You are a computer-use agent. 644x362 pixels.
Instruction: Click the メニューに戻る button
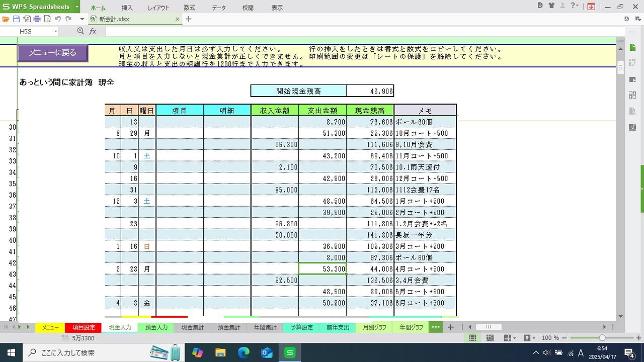pyautogui.click(x=53, y=53)
